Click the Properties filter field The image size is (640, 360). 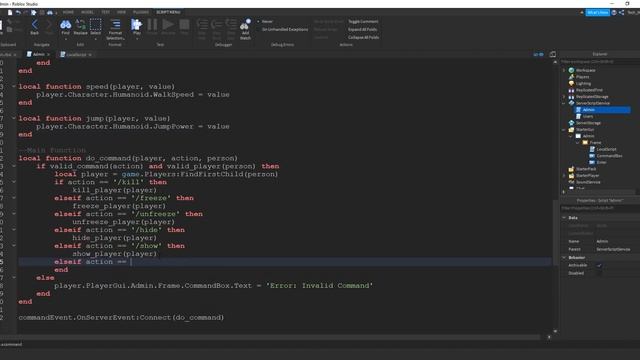(x=599, y=208)
